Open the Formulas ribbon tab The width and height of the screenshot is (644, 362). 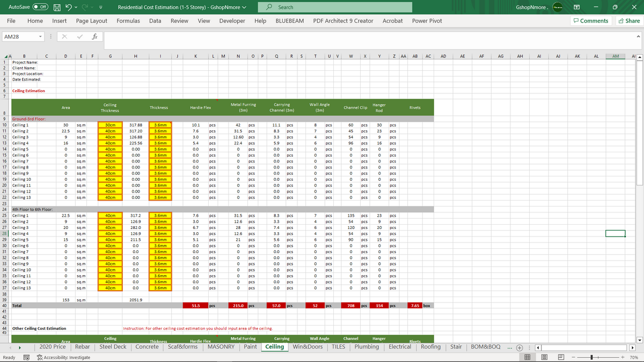click(128, 20)
